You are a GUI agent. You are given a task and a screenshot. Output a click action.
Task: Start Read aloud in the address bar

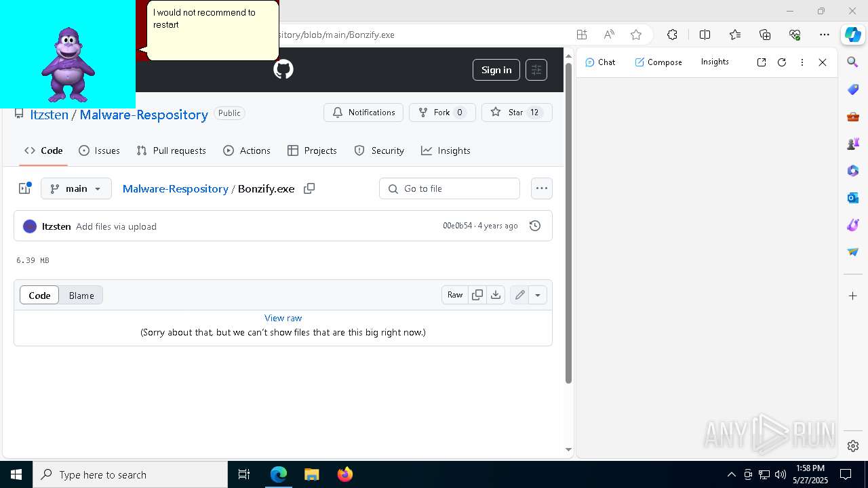(x=609, y=35)
